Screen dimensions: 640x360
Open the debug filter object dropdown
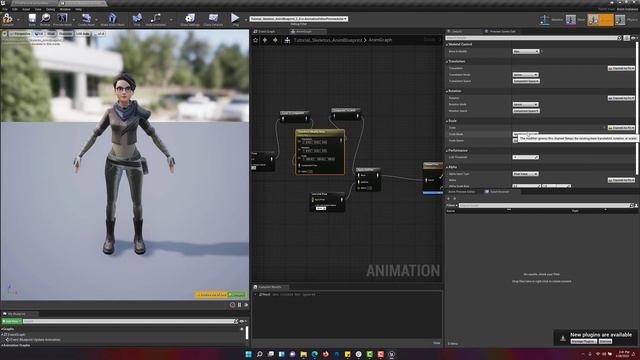pyautogui.click(x=299, y=19)
